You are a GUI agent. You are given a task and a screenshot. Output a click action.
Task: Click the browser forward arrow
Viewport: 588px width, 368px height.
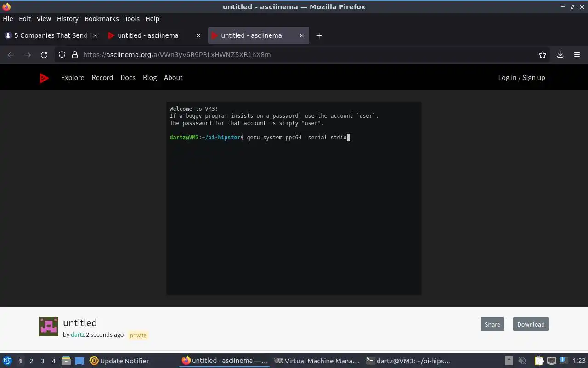point(28,55)
